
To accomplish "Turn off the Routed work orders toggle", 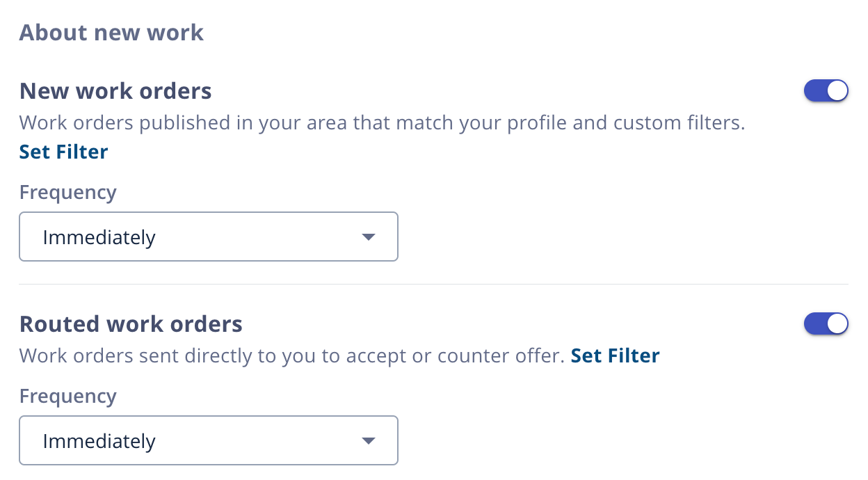I will 826,323.
